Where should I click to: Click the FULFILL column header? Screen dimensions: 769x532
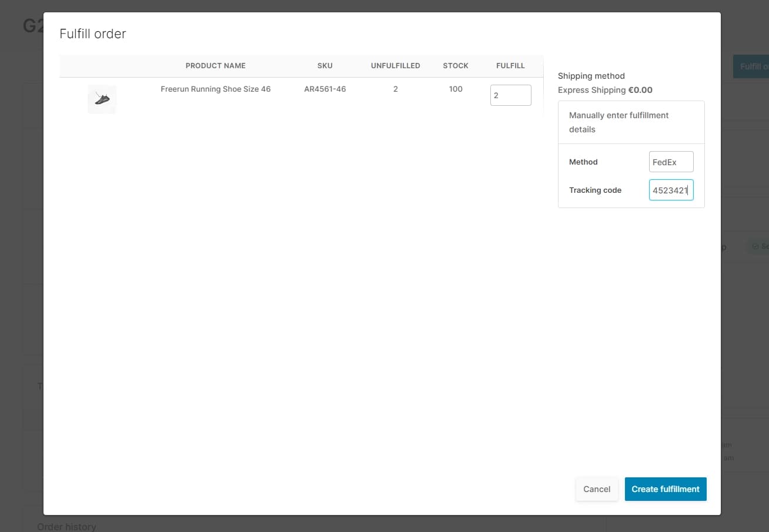(510, 66)
